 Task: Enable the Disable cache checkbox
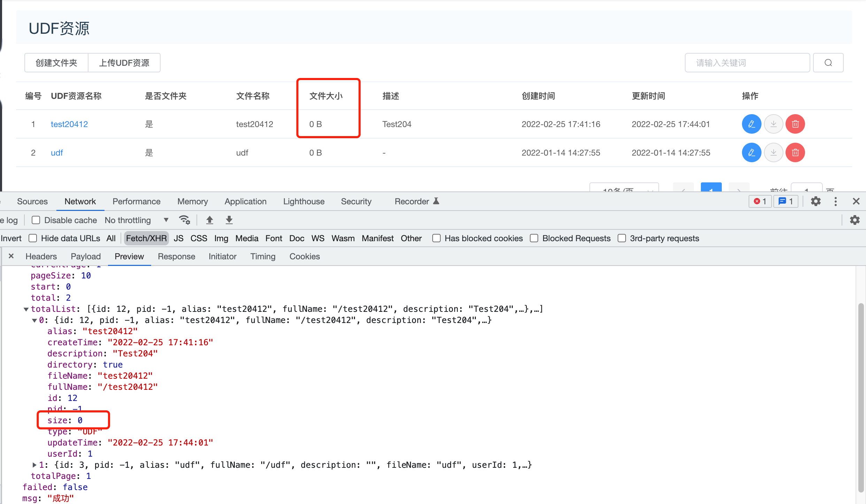(36, 220)
